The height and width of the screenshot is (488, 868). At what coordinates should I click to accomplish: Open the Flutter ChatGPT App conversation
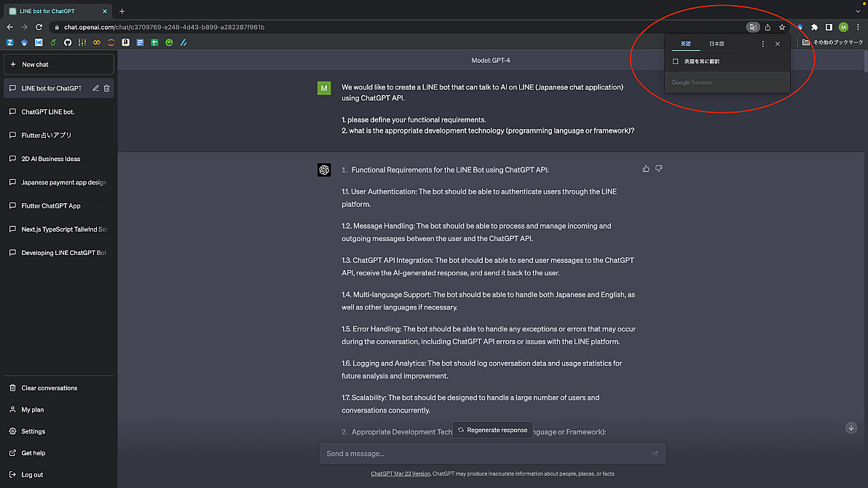point(59,205)
